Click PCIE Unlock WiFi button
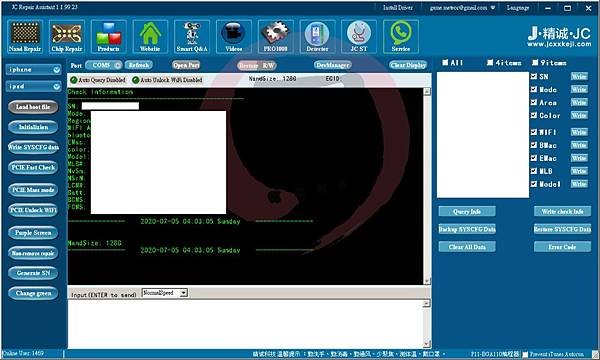This screenshot has width=600, height=360. point(33,210)
